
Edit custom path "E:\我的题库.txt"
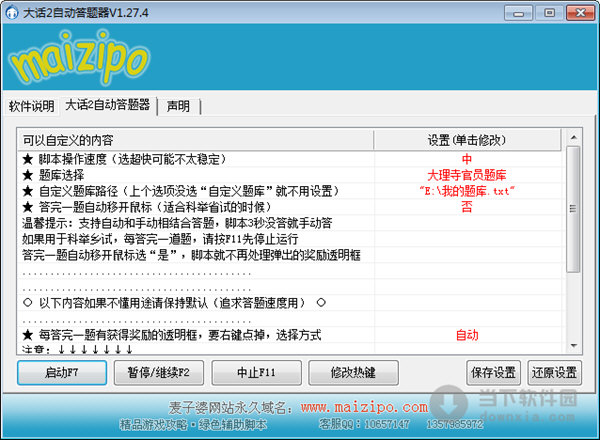(467, 191)
